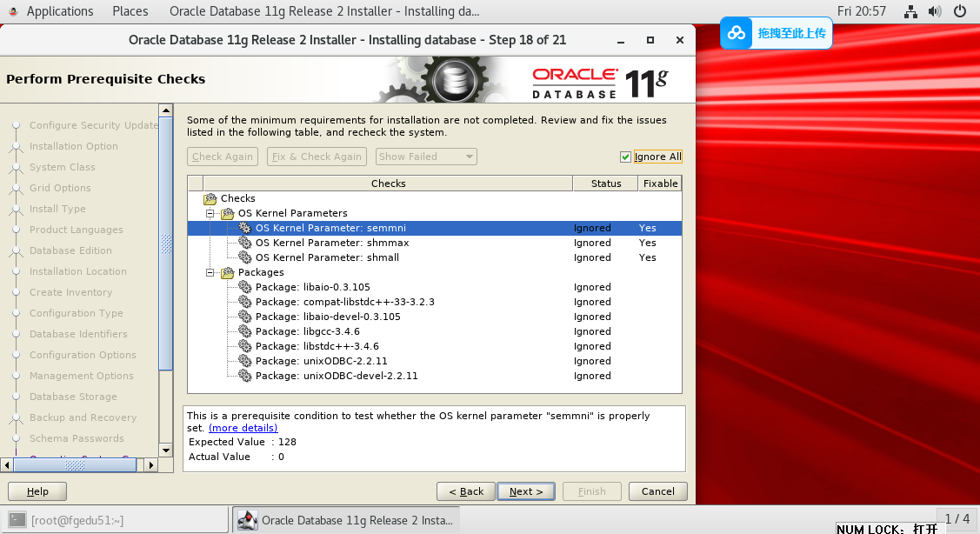Image resolution: width=980 pixels, height=534 pixels.
Task: Click the Oracle installer icon in taskbar
Action: pyautogui.click(x=248, y=519)
